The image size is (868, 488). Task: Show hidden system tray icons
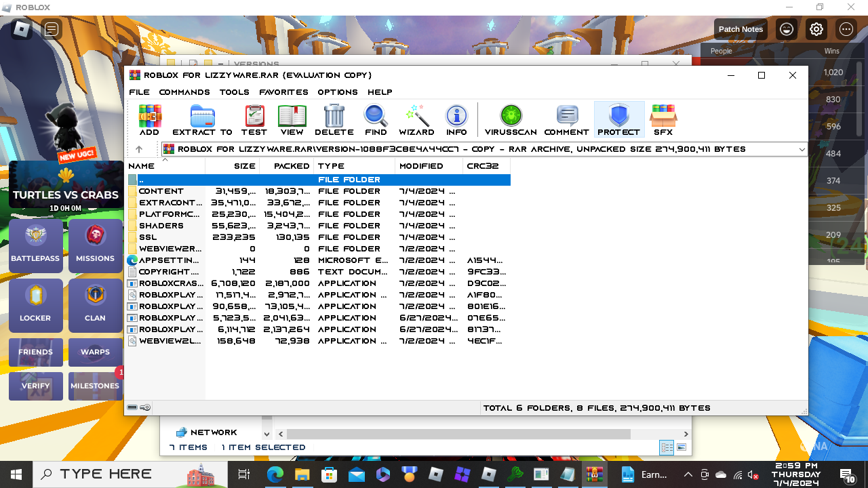pos(688,474)
